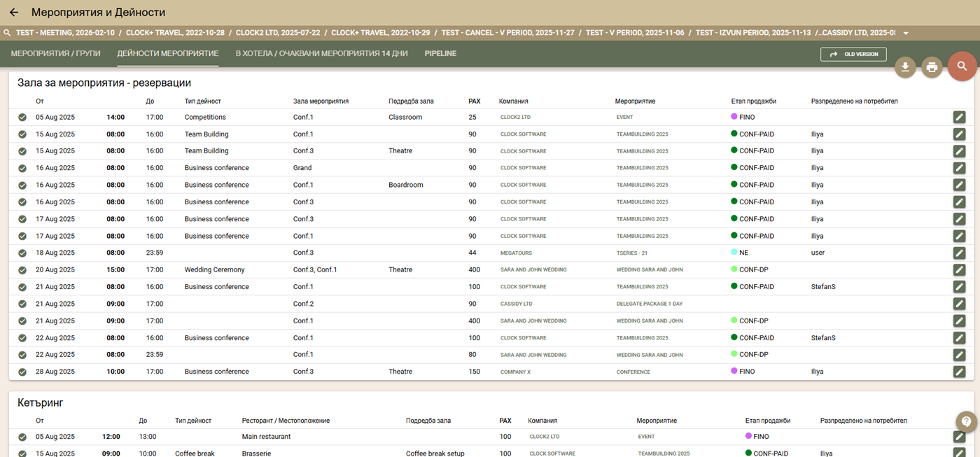Edit the Main restaurant catering row
The image size is (980, 457).
tap(959, 437)
